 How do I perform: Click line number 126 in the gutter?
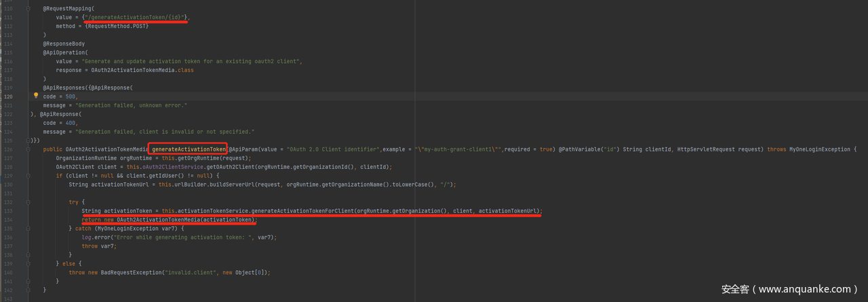8,149
